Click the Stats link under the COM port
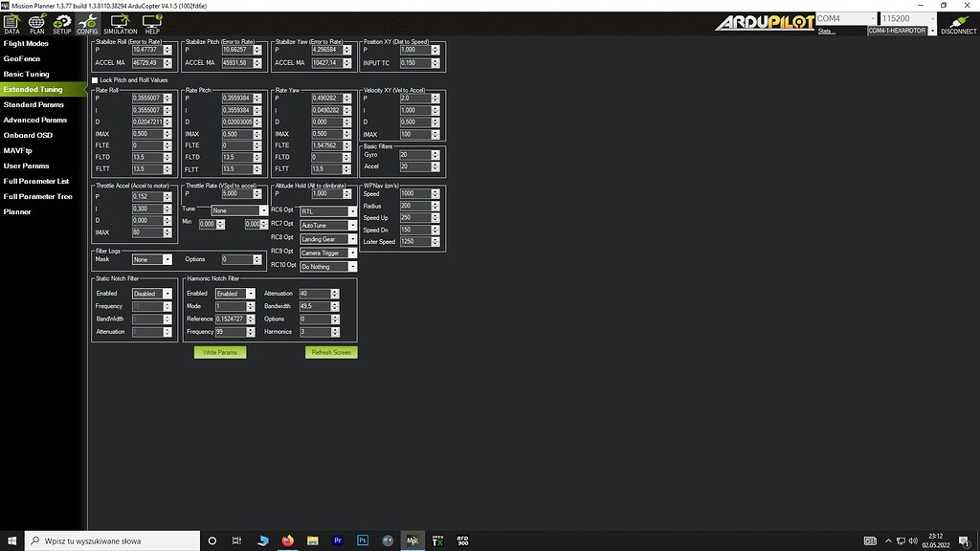 click(826, 32)
